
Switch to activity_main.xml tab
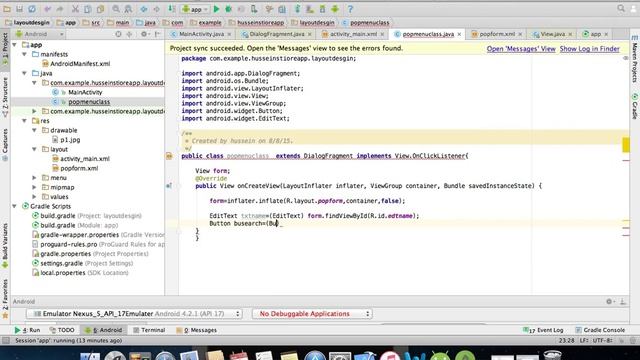(x=353, y=34)
